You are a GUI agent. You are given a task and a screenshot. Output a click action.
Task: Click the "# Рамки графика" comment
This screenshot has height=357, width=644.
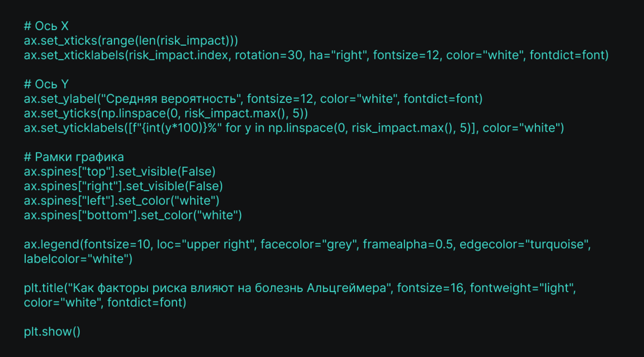(74, 157)
